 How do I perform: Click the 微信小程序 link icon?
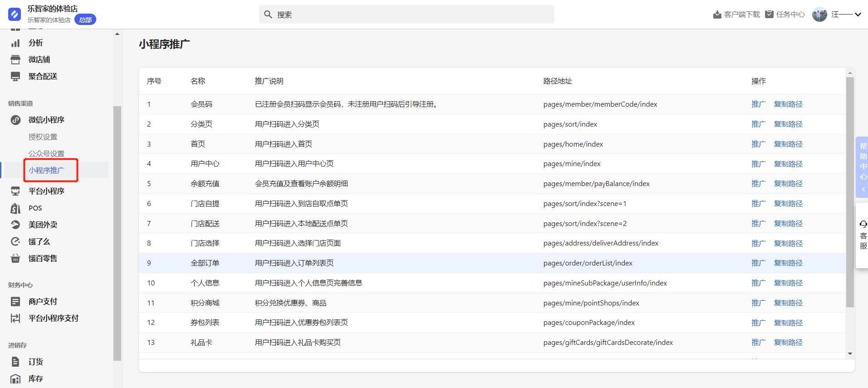coord(15,120)
